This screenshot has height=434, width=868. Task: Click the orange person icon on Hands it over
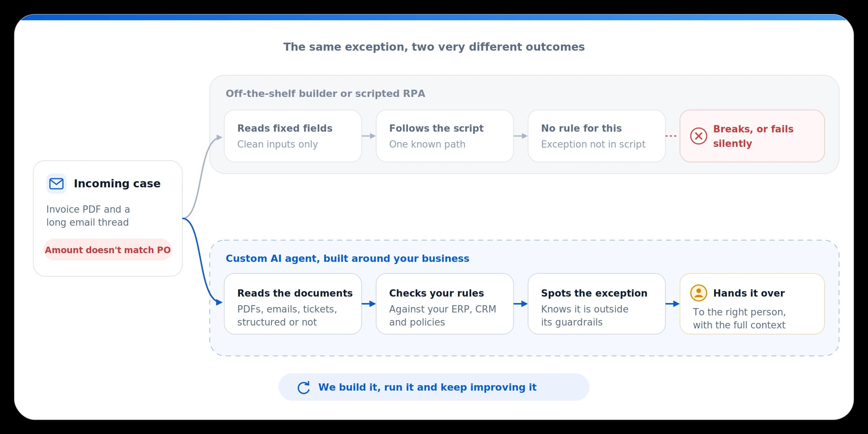click(699, 293)
